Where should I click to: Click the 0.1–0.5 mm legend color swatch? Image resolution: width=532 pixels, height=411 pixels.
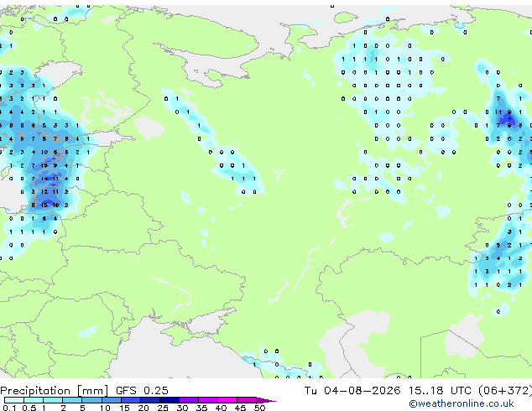(x=14, y=400)
